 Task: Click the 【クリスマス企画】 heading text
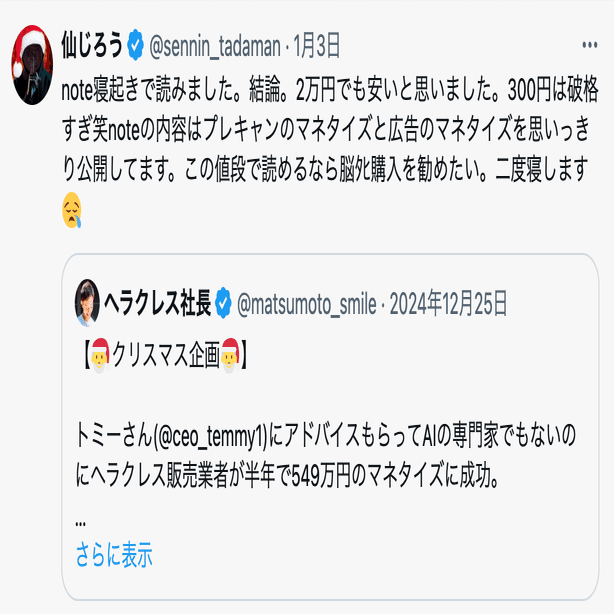pyautogui.click(x=165, y=355)
